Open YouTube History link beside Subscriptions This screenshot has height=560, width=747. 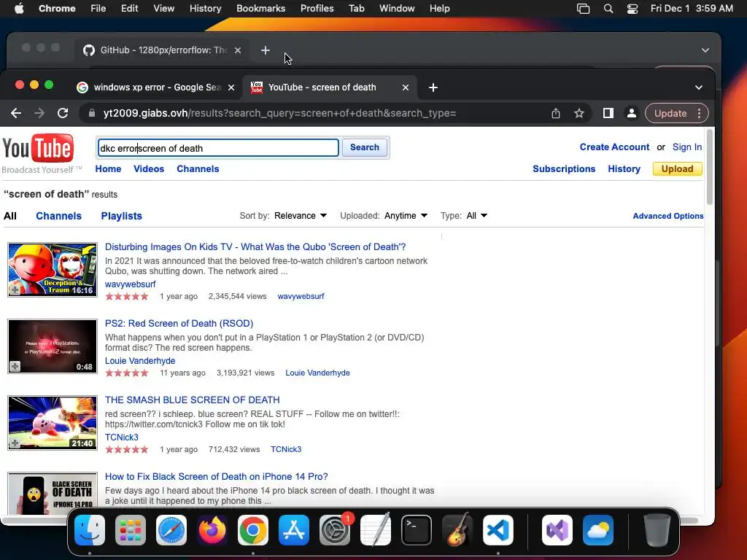[624, 169]
